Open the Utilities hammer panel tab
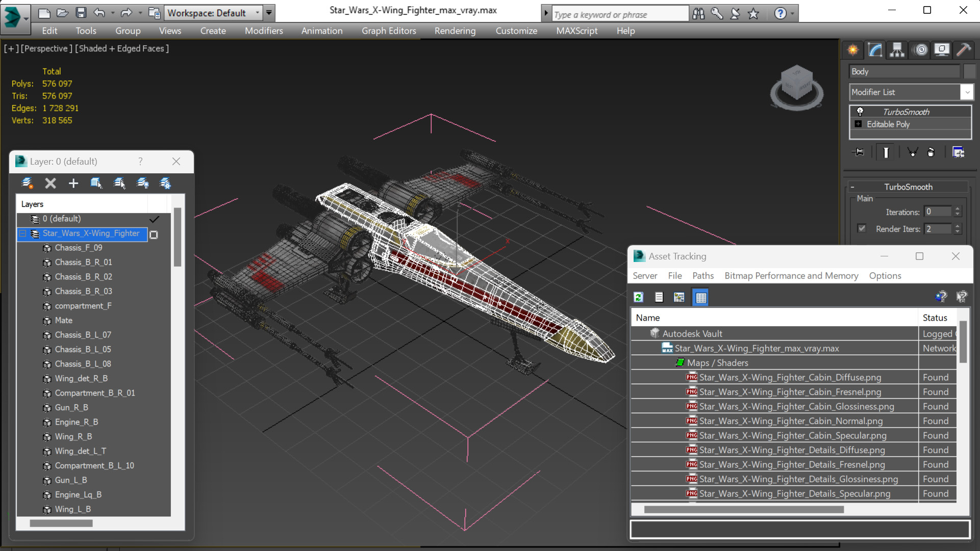This screenshot has height=551, width=980. click(964, 49)
